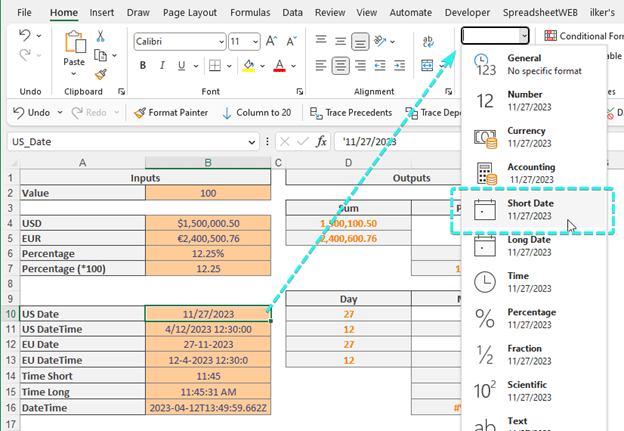Toggle Italic formatting

(x=162, y=65)
